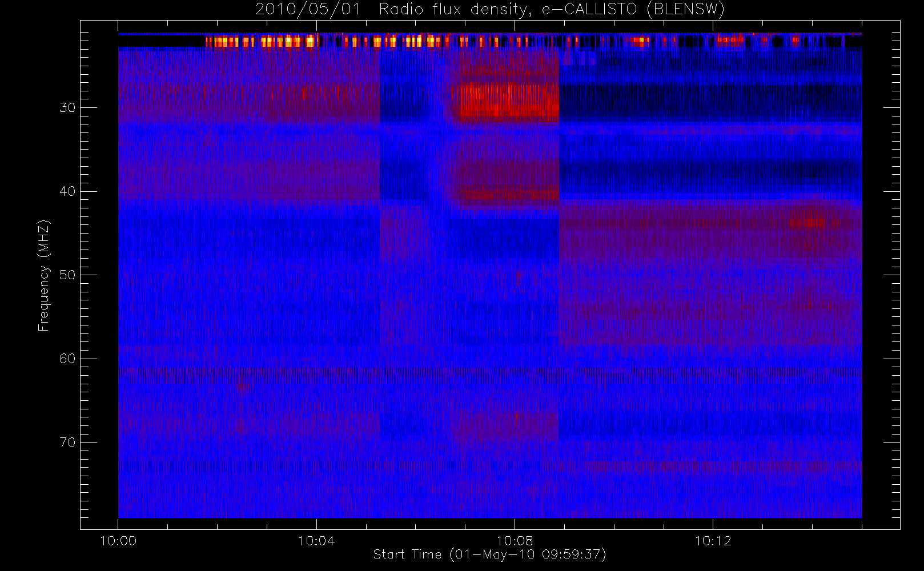The width and height of the screenshot is (924, 571).
Task: Click the bright red burst near 30 MHz at 10:08
Action: [509, 101]
